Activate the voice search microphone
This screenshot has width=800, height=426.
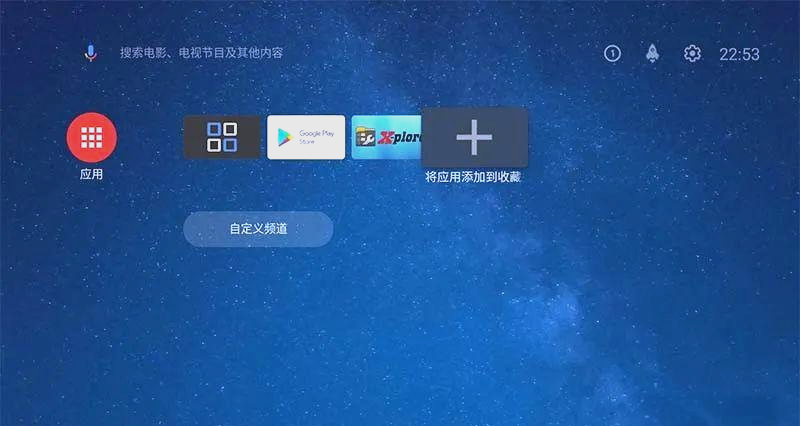pos(91,53)
